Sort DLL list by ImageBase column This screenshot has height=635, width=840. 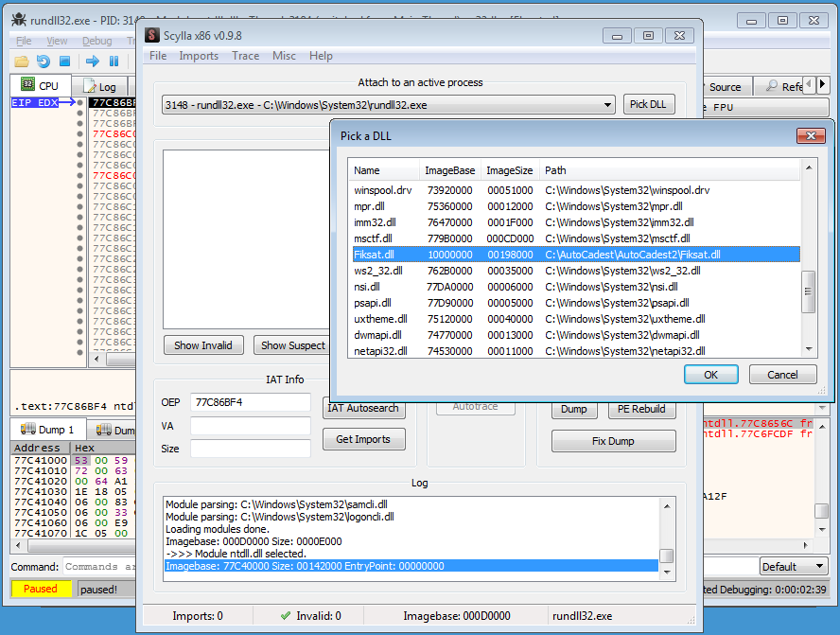point(450,170)
